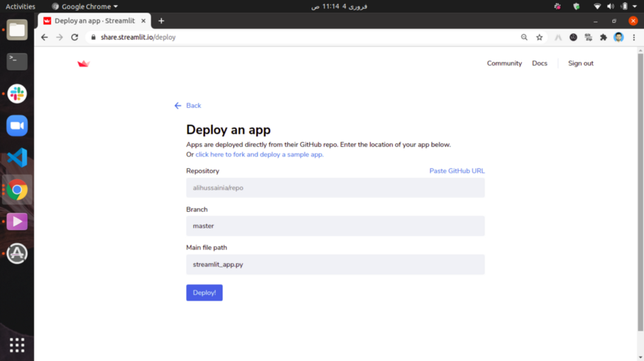Click the translate extension icon

point(588,37)
